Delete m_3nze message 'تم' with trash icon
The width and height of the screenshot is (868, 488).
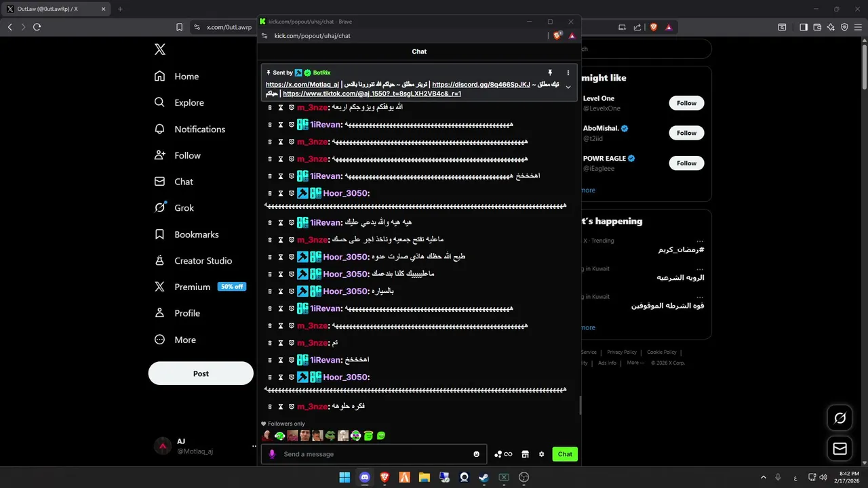[x=270, y=343]
